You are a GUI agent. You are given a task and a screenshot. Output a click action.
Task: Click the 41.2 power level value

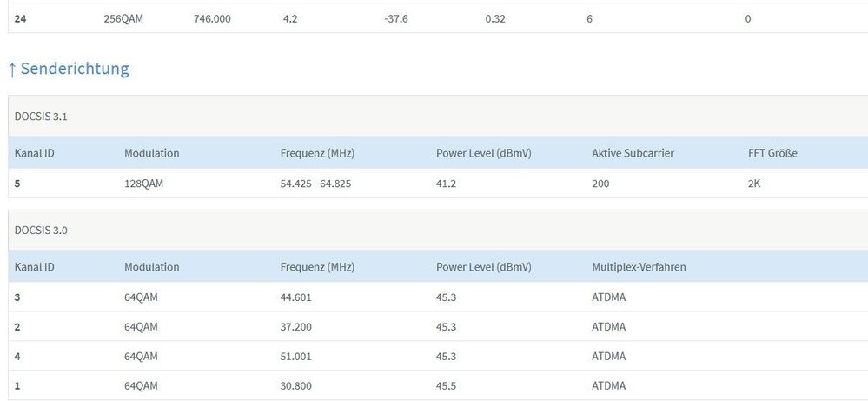[x=447, y=184]
